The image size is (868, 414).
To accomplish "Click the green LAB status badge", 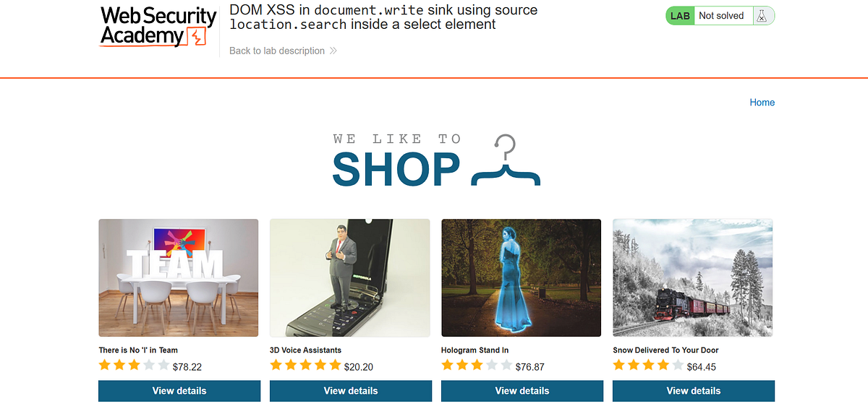I will 680,16.
